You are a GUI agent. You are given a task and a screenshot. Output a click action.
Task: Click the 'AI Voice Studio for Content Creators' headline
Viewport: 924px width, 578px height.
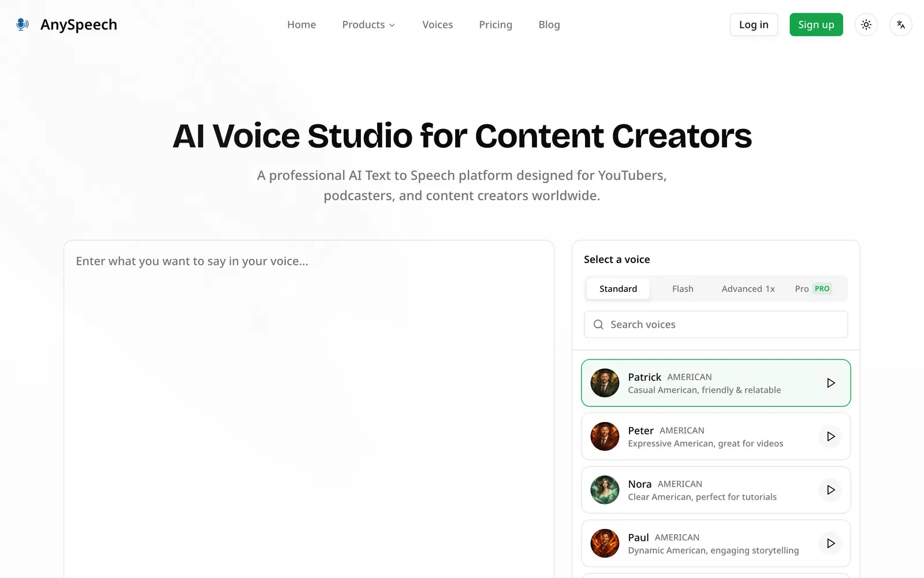(x=462, y=136)
